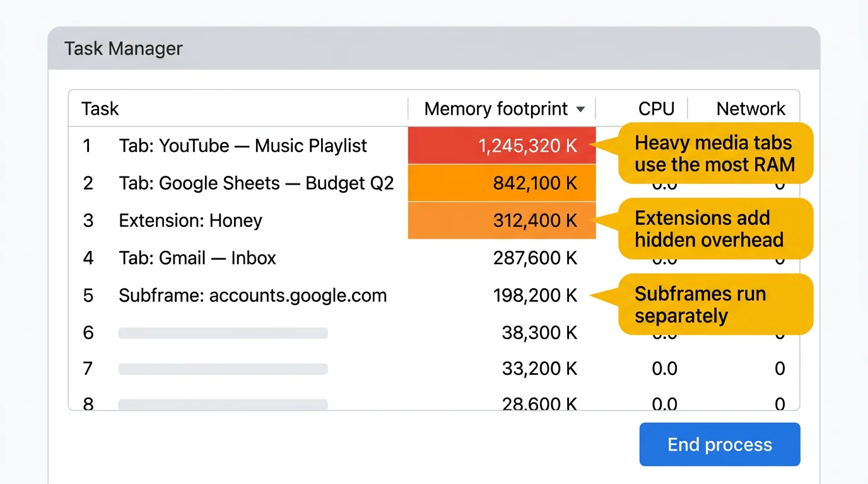Select the Gmail Inbox task row
This screenshot has height=484, width=868.
coord(197,258)
